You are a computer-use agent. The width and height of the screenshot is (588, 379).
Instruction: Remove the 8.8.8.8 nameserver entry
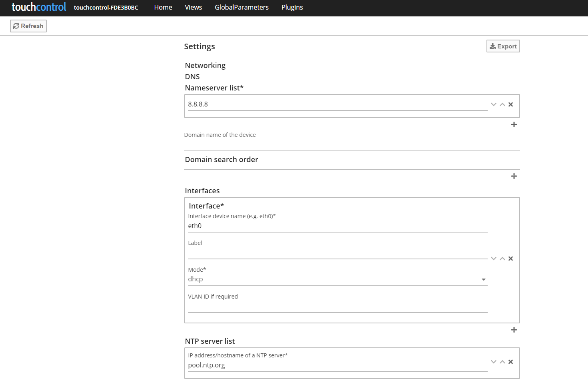510,104
